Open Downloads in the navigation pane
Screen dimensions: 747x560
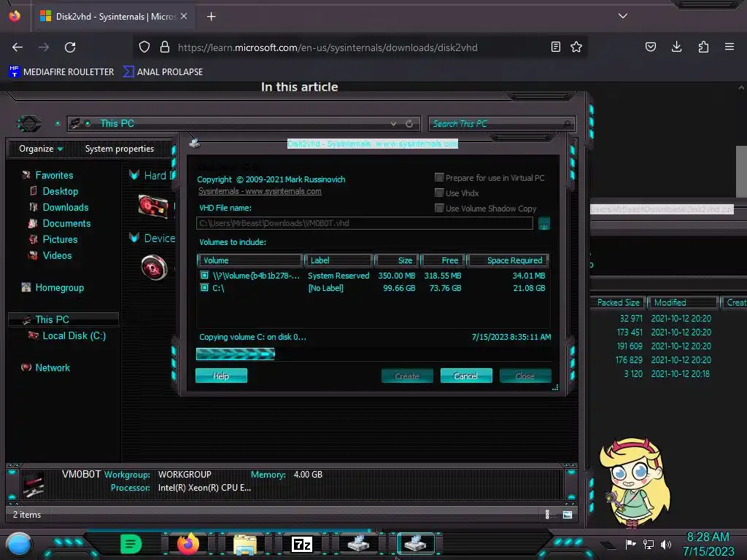click(x=66, y=208)
